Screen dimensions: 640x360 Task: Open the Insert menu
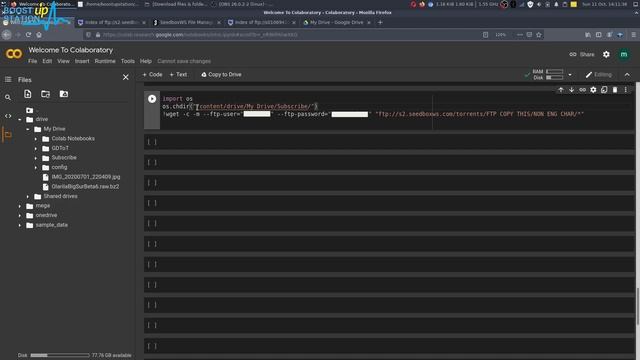82,61
